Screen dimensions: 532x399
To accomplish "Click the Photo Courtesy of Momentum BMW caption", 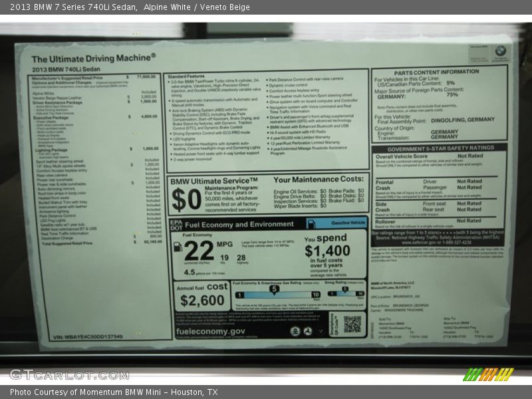I will (x=114, y=392).
